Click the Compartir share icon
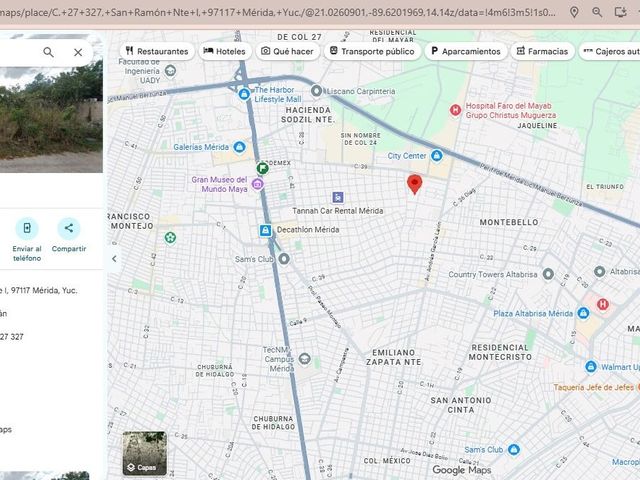 pos(69,228)
